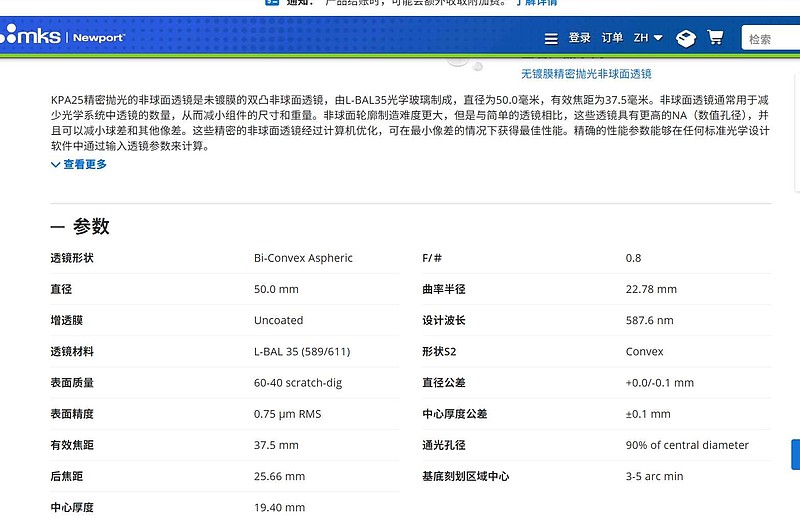This screenshot has width=800, height=518.
Task: Click the Convex value
Action: tap(644, 352)
